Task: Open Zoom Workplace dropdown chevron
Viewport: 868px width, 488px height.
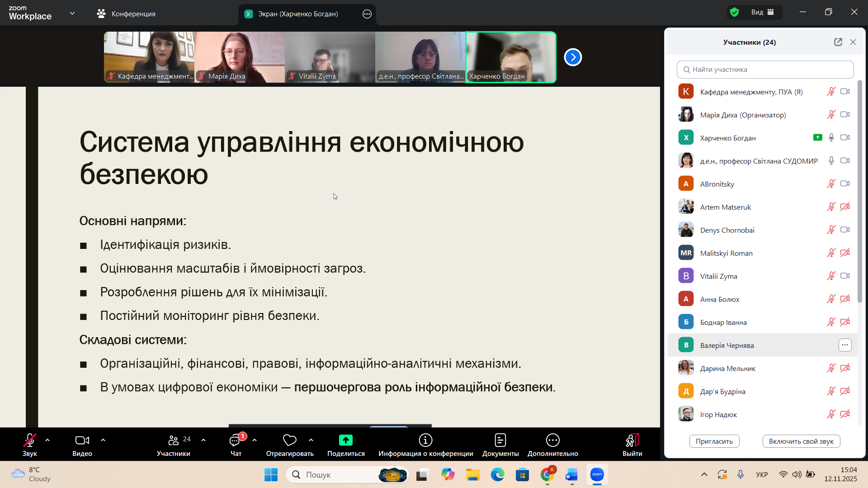Action: (x=72, y=14)
